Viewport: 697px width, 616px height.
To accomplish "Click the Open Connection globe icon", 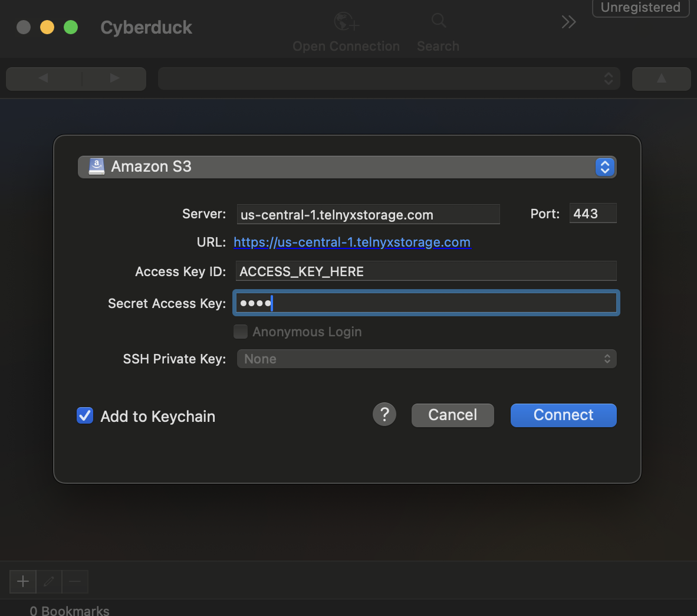I will coord(346,21).
